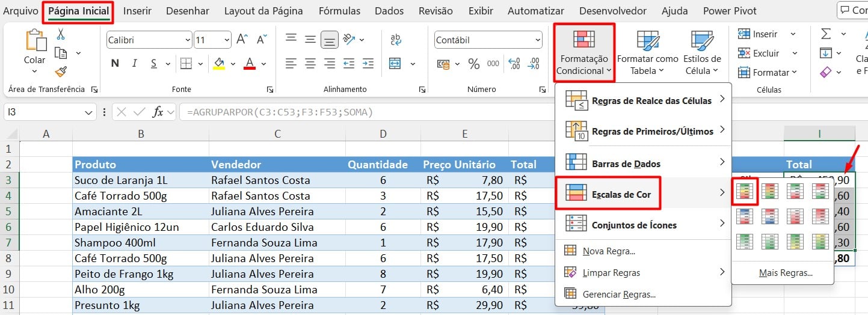Toggle the bottom align button

point(329,39)
